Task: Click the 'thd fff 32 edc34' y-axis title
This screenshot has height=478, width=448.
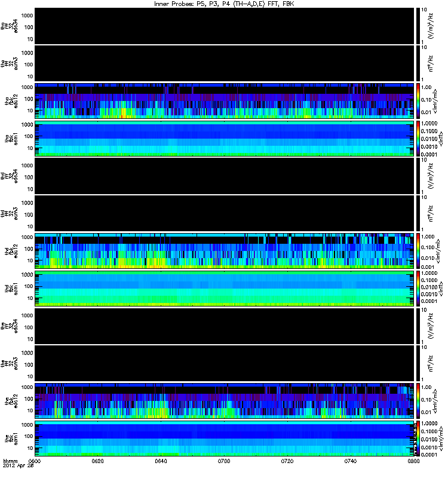Action: [9, 176]
